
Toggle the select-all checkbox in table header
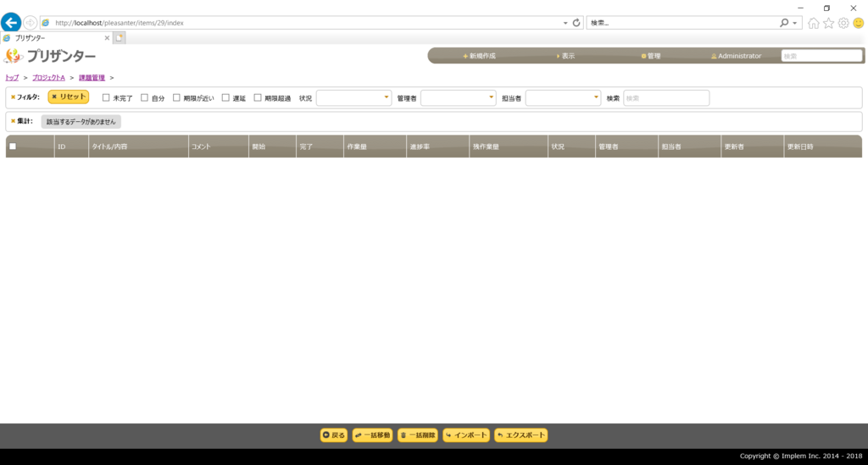click(x=13, y=147)
